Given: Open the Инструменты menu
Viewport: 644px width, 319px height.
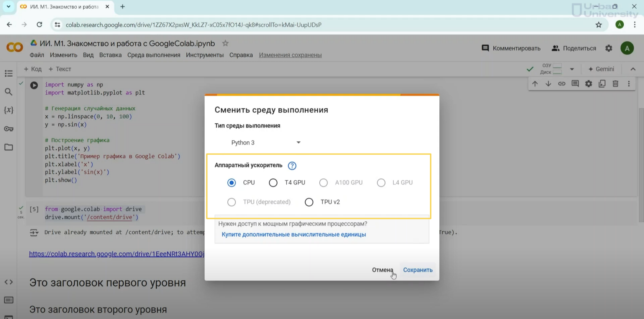Looking at the screenshot, I should 205,55.
